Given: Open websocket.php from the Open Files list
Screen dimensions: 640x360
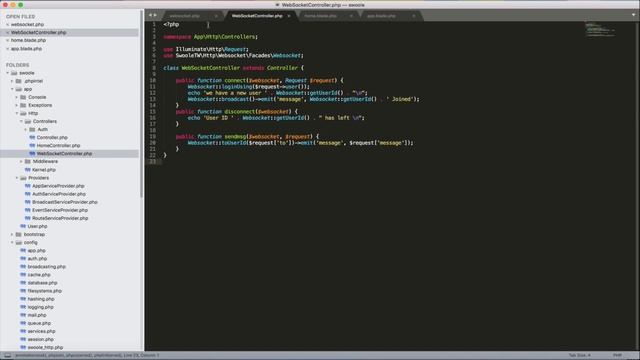Looking at the screenshot, I should click(27, 24).
